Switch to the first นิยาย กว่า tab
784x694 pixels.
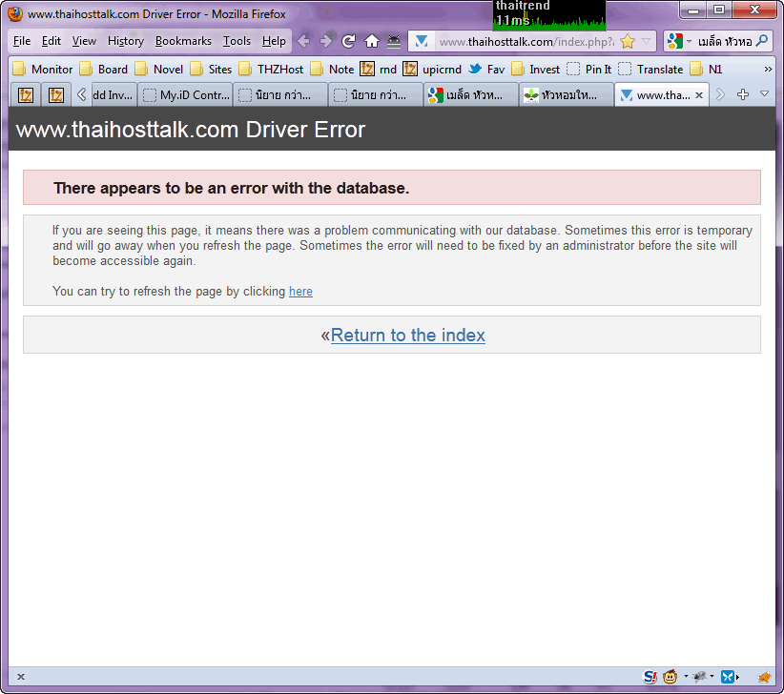pyautogui.click(x=280, y=95)
